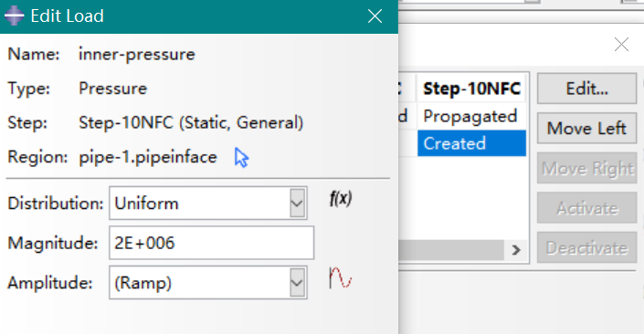Select the Created cell under Step-10NFC
The height and width of the screenshot is (334, 644).
click(x=471, y=143)
